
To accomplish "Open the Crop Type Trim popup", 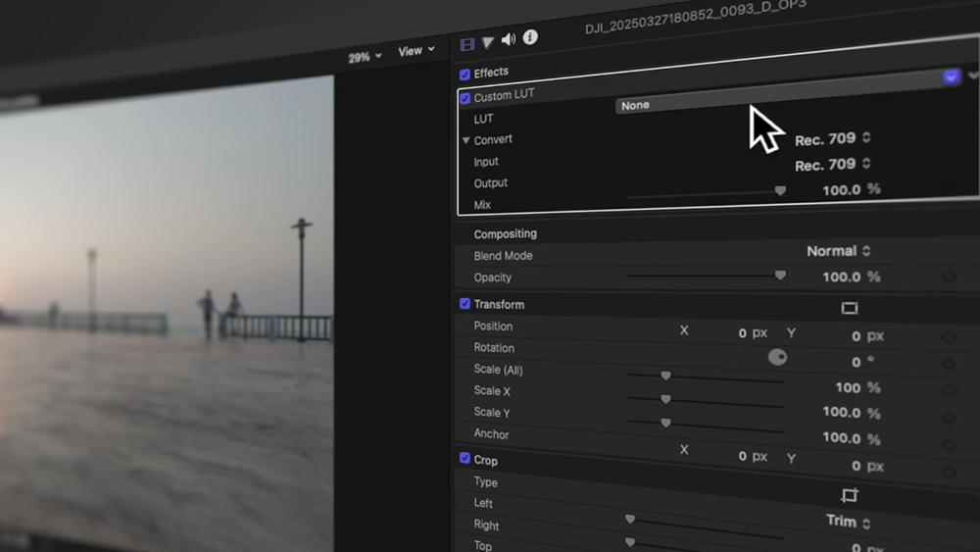I will tap(848, 522).
